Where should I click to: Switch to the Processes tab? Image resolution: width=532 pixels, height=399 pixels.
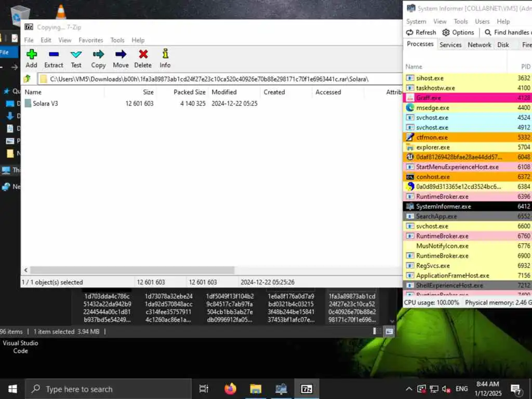(420, 44)
